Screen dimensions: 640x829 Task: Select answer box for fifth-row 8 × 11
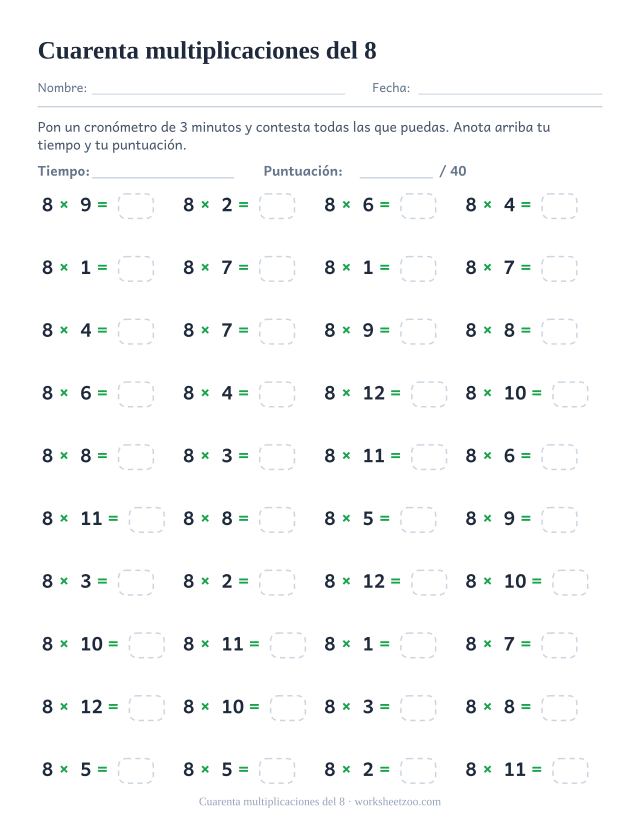[429, 457]
